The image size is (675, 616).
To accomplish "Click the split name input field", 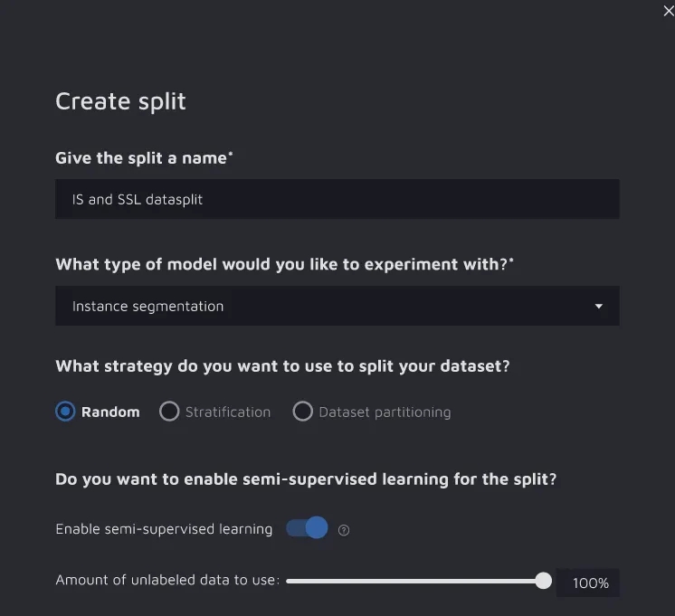I will coord(337,199).
